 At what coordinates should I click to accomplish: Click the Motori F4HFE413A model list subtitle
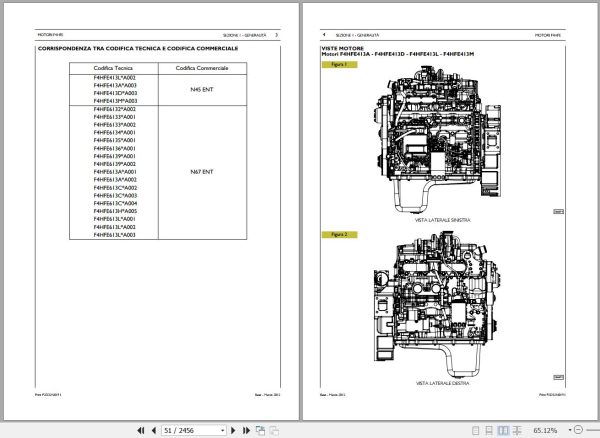[398, 54]
